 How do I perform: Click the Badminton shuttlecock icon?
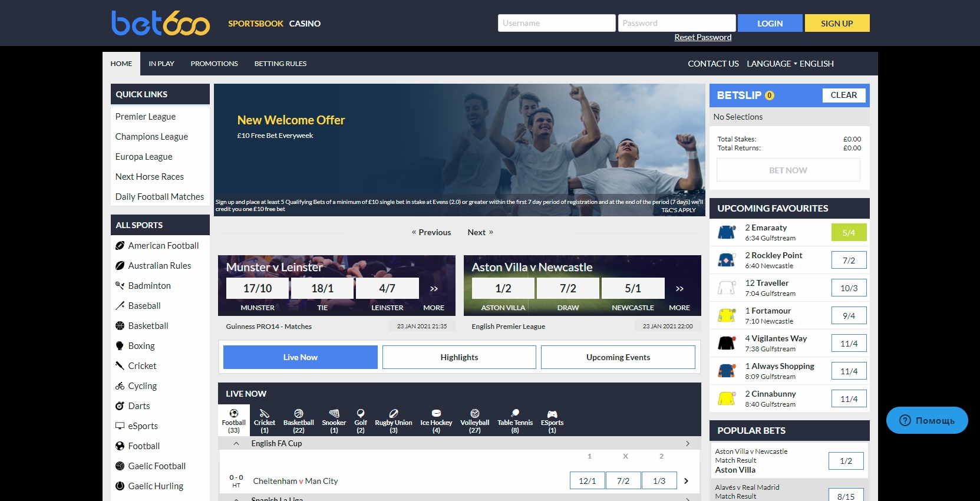click(x=120, y=286)
